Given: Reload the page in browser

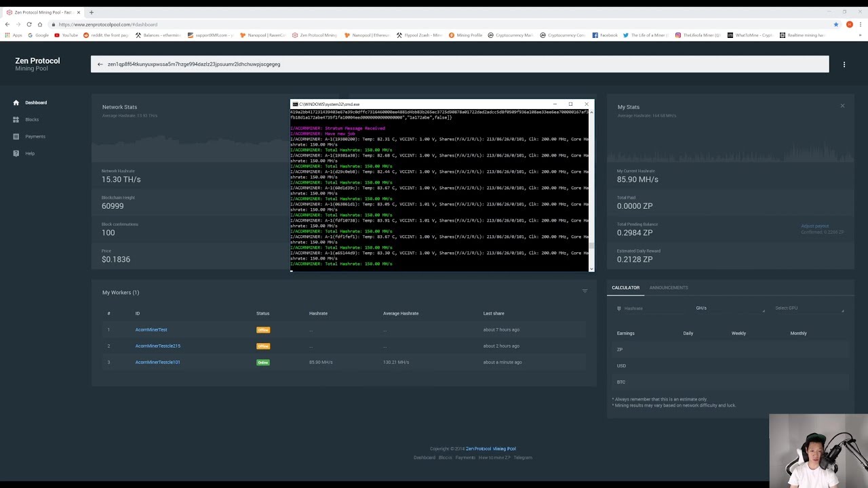Looking at the screenshot, I should [29, 24].
